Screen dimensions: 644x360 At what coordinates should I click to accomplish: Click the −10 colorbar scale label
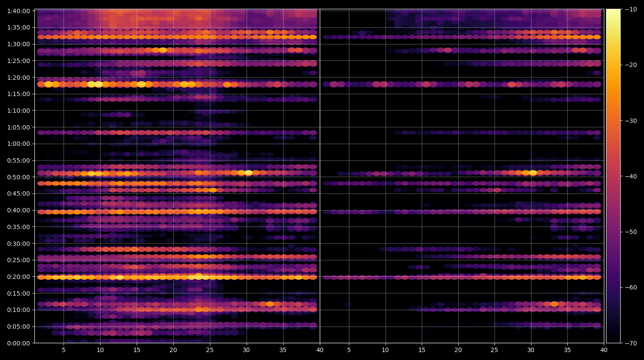click(631, 9)
